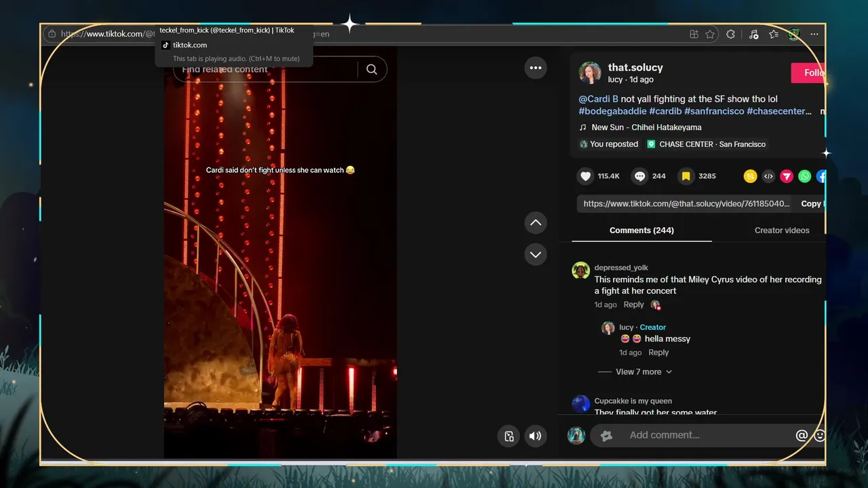
Task: Save video with the bookmark icon
Action: [686, 176]
